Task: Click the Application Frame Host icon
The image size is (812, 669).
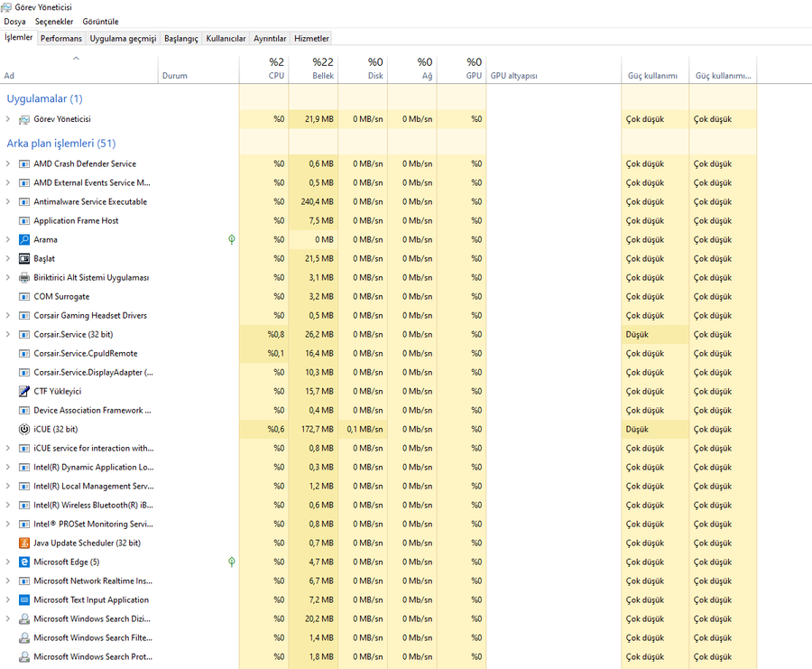Action: [23, 221]
